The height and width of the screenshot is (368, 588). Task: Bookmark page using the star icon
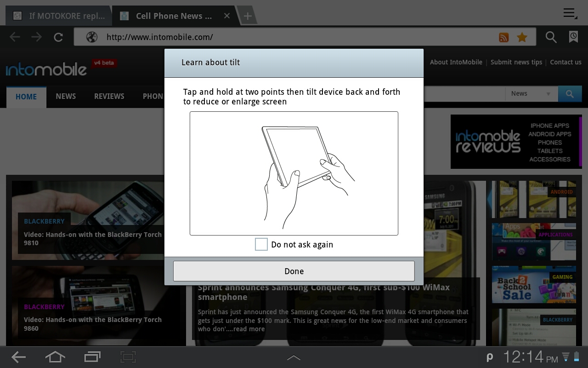(522, 37)
